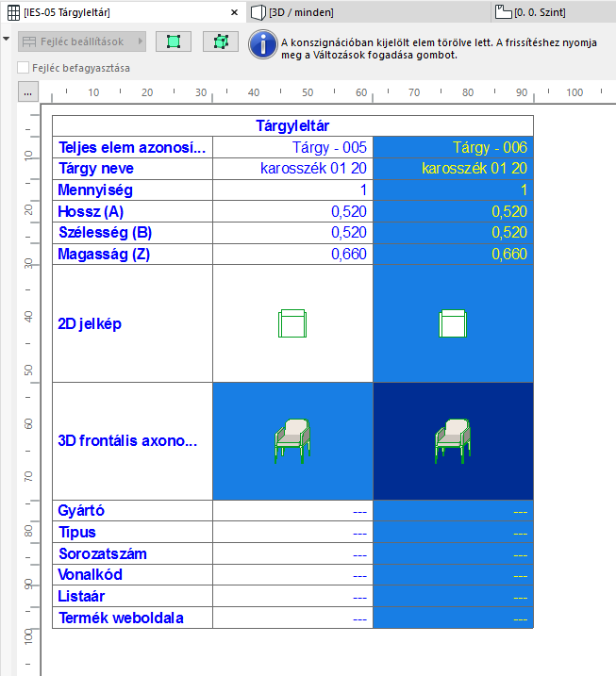This screenshot has height=676, width=616.
Task: Click the 3D armchair preview of Tárgy - 006
Action: (x=453, y=441)
